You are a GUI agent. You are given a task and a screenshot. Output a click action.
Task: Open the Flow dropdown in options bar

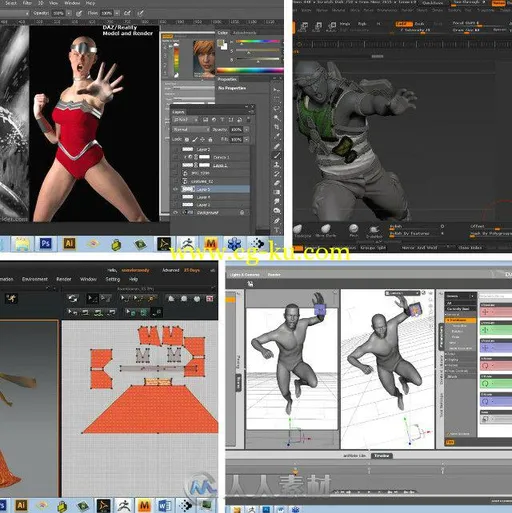tap(117, 13)
